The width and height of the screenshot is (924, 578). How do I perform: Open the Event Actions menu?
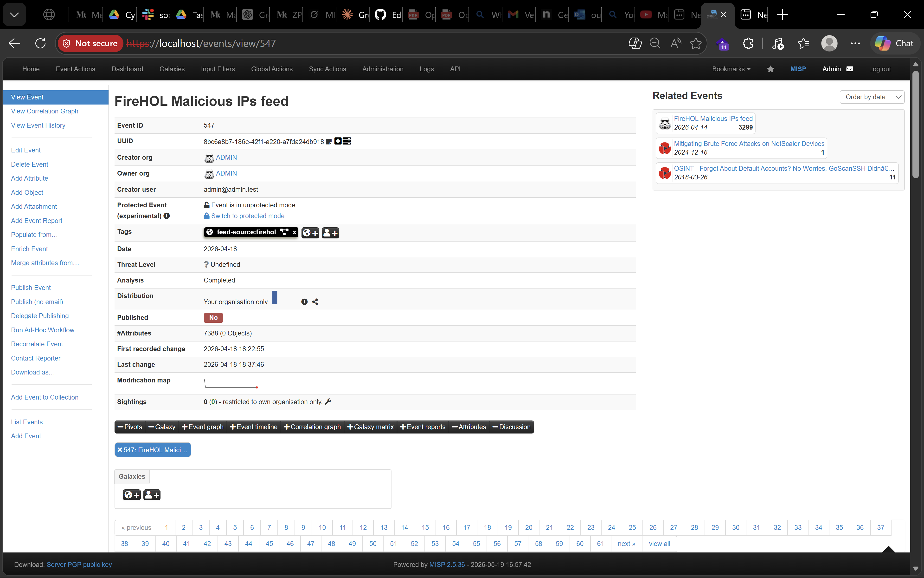pyautogui.click(x=75, y=69)
